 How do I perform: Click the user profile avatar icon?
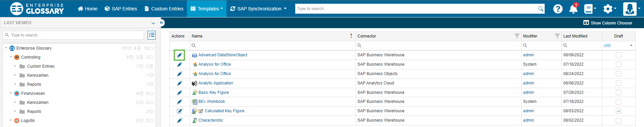point(630,9)
